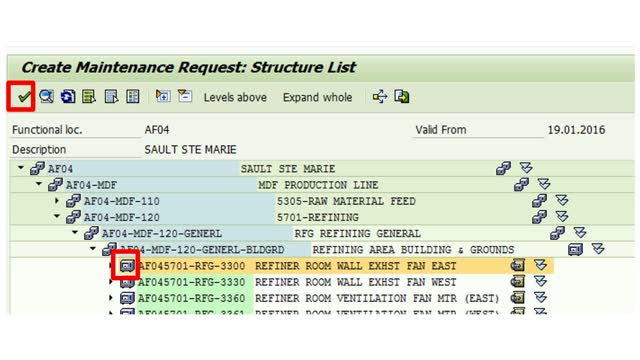
Task: Click BOM icon on VENTILATION FAN MTR (EAST) row
Action: (518, 298)
